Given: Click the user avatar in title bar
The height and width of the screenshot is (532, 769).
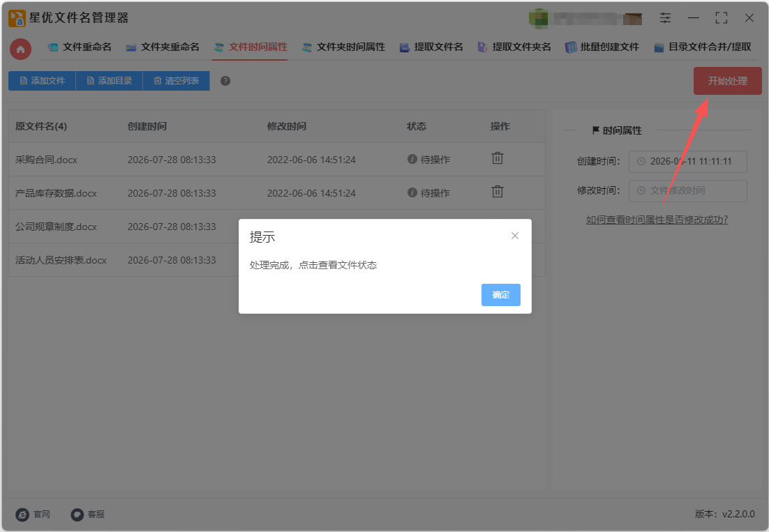Looking at the screenshot, I should (x=538, y=18).
